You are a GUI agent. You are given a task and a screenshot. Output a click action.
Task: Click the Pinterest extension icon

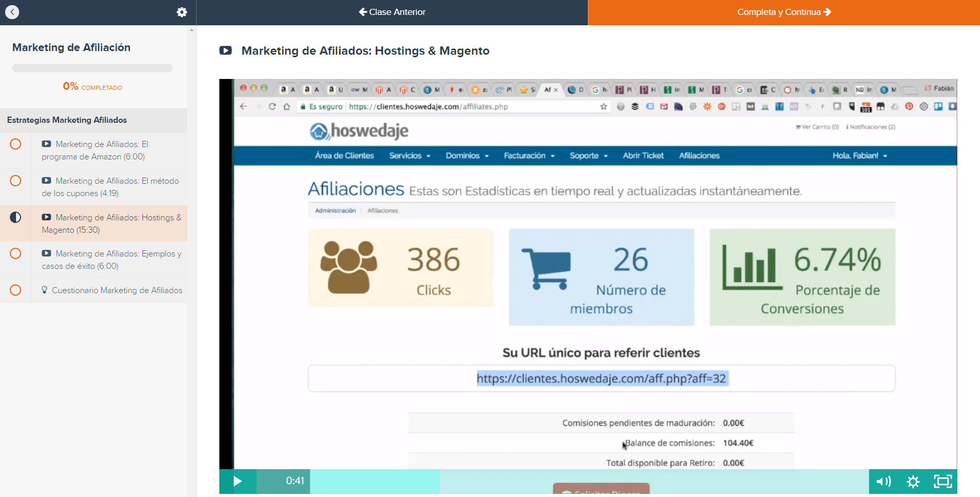[x=909, y=106]
